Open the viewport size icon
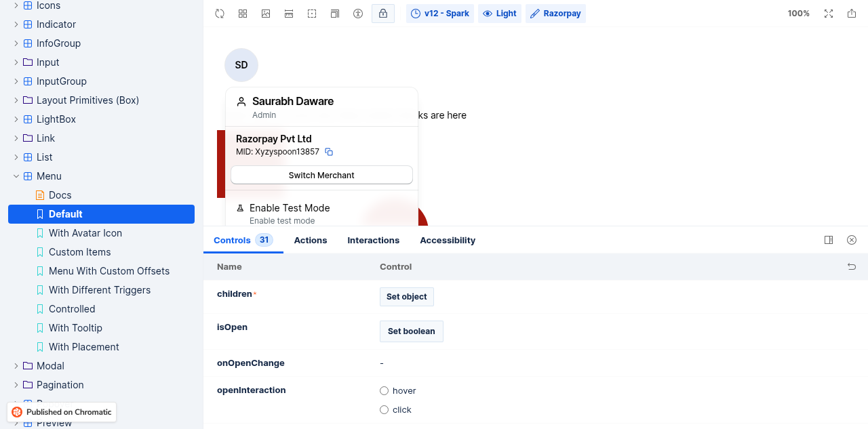This screenshot has height=429, width=868. (x=335, y=14)
